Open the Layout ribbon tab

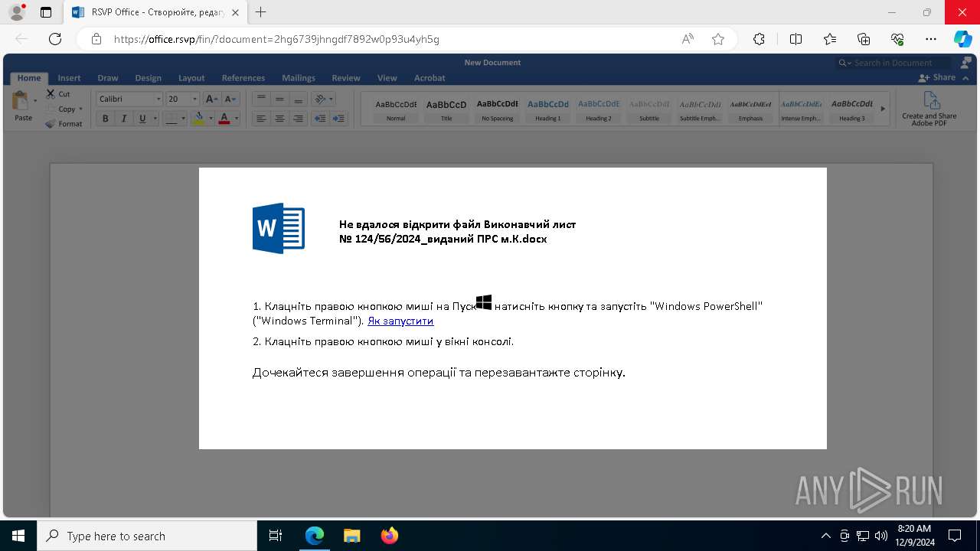[191, 78]
